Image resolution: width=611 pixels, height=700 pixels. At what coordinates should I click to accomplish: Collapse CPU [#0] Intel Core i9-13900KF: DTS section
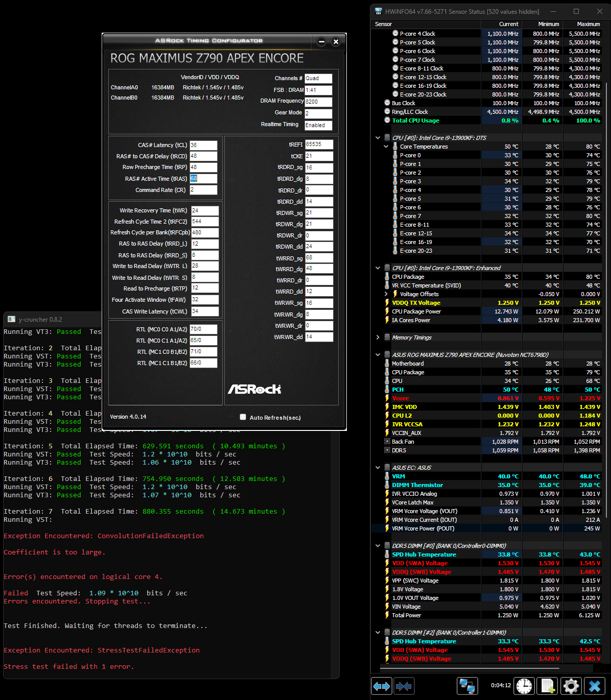point(378,138)
